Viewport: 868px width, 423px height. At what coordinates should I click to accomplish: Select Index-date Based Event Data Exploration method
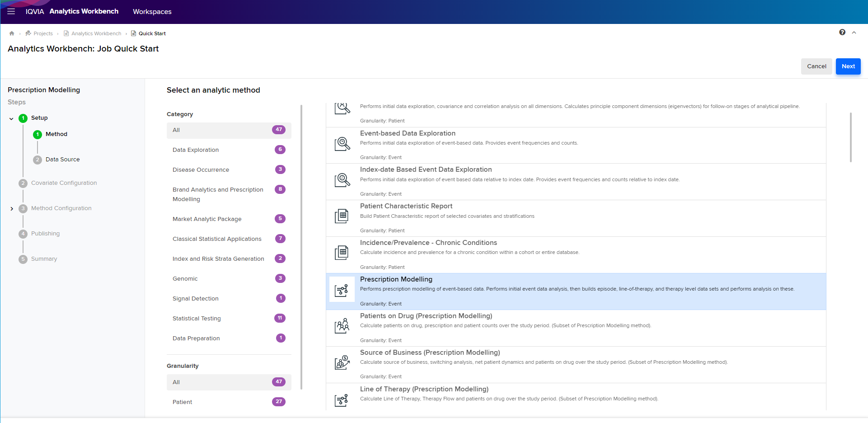tap(576, 182)
